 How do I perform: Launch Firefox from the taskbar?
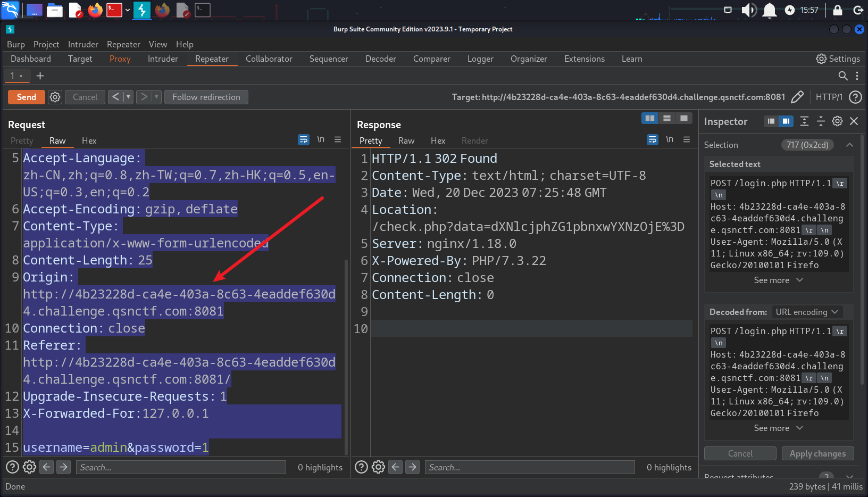click(x=95, y=10)
